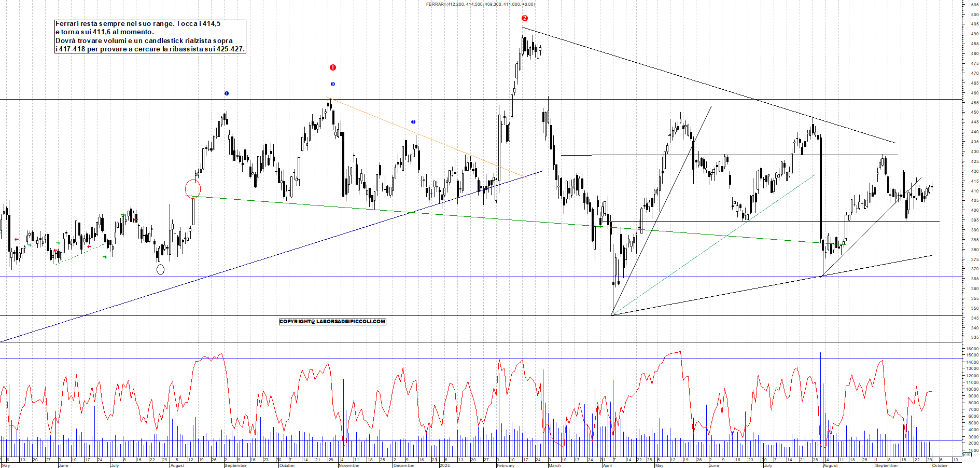Viewport: 980px width, 468px height.
Task: Select the red ellipse around the gap candle
Action: 193,188
